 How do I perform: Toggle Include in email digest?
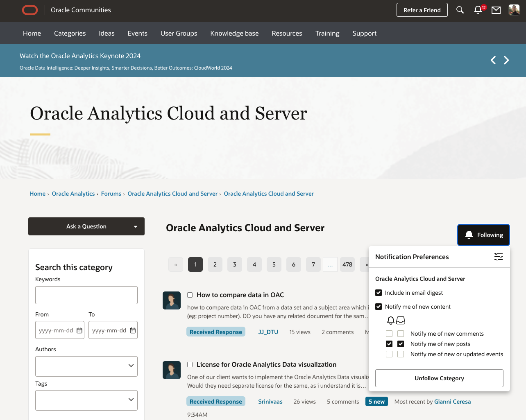(379, 293)
